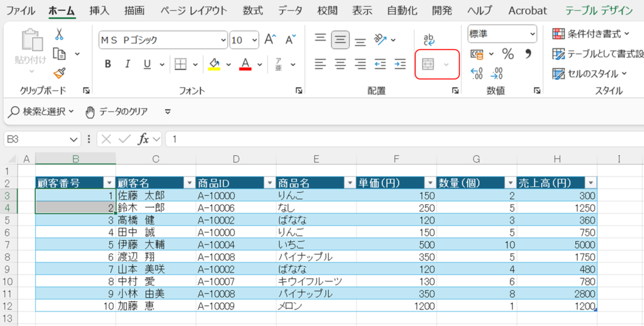
Task: Click the データのクリア button
Action: [x=117, y=112]
